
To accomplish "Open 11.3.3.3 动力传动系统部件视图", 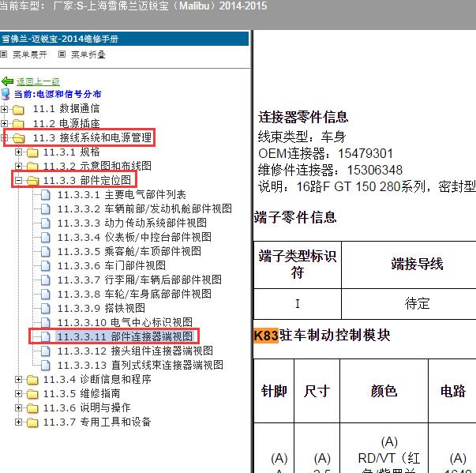I will [x=132, y=223].
